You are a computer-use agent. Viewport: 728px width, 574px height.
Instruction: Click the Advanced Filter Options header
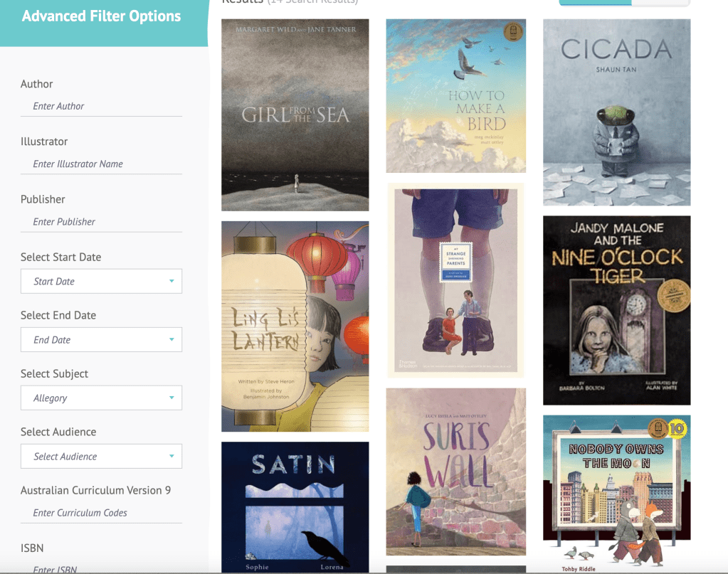pos(101,16)
